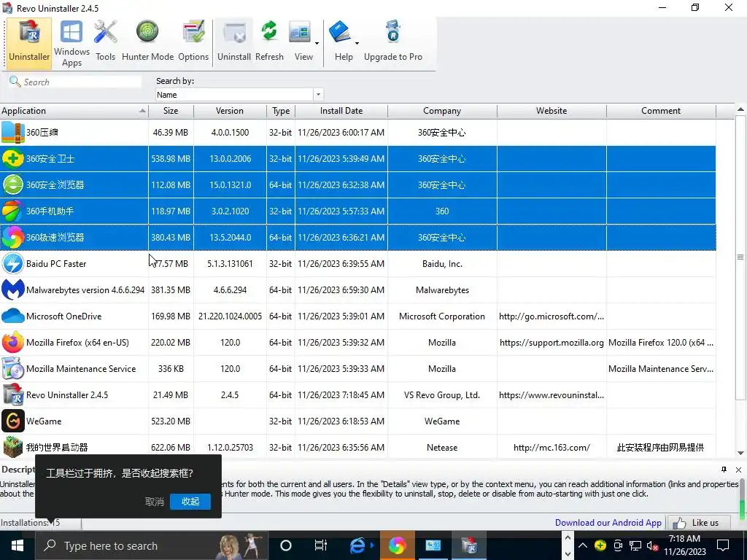Image resolution: width=747 pixels, height=560 pixels.
Task: Select the 360手机助手 icon
Action: [x=13, y=211]
